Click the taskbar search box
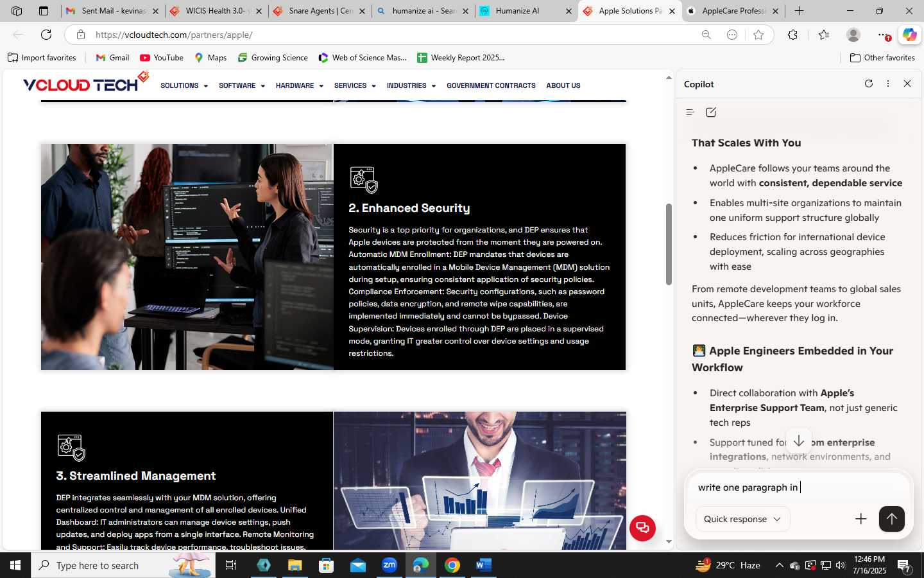 123,565
